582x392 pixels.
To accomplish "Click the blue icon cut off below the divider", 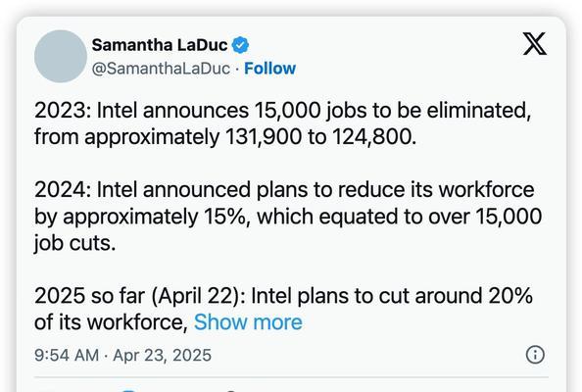I will [x=128, y=390].
